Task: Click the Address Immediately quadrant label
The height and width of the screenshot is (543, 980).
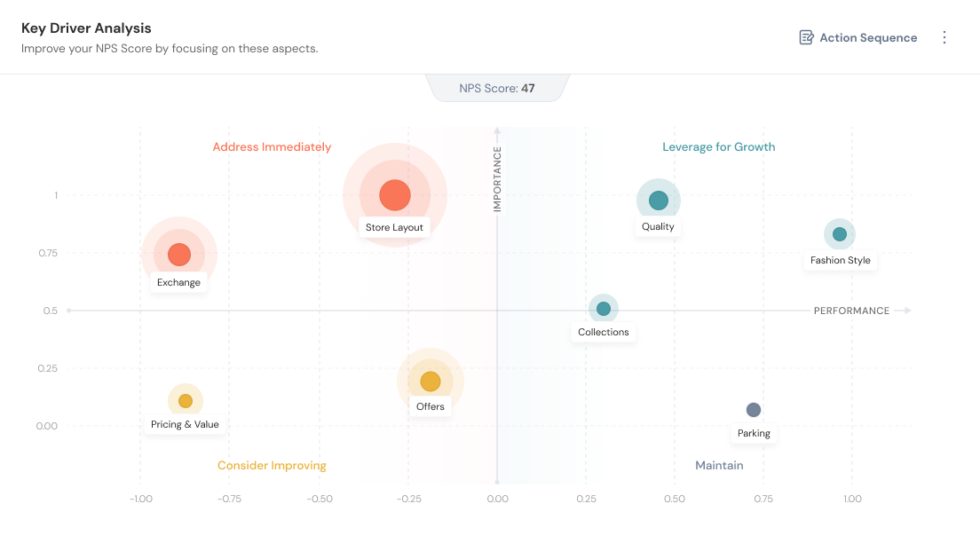Action: (x=272, y=147)
